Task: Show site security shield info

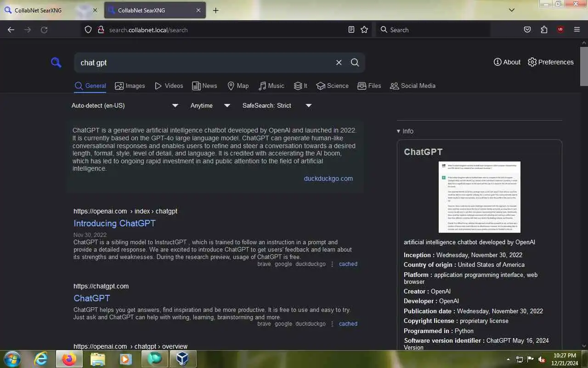Action: [x=88, y=30]
